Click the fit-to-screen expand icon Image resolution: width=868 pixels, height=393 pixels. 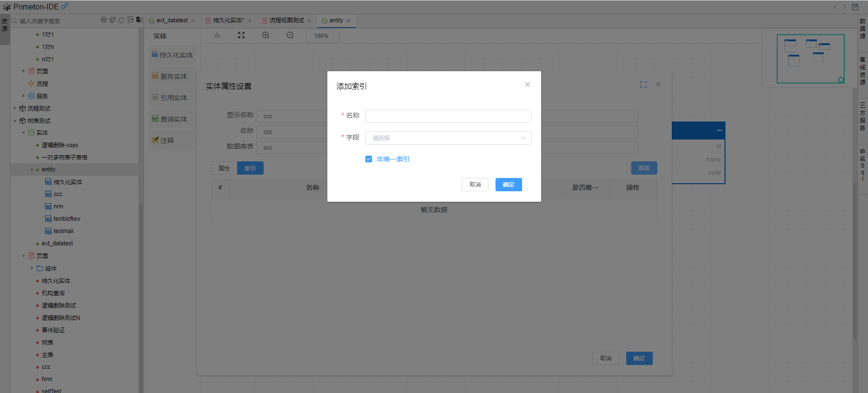coord(241,36)
